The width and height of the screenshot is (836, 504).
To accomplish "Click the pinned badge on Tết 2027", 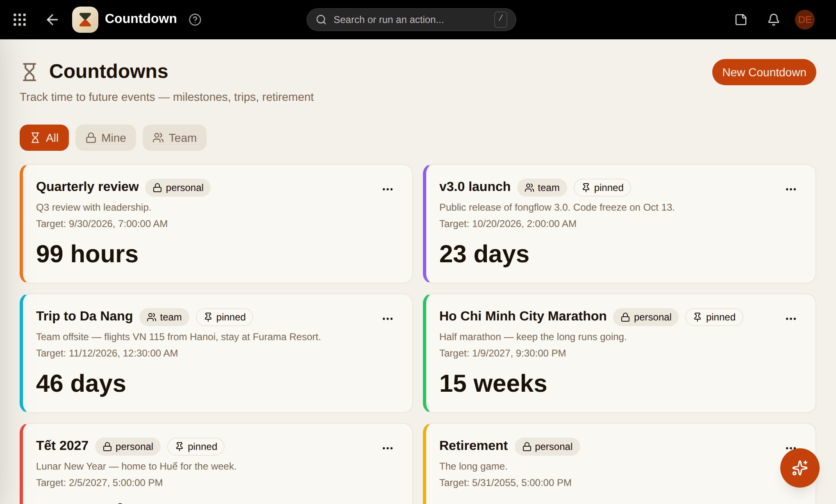I will point(196,447).
